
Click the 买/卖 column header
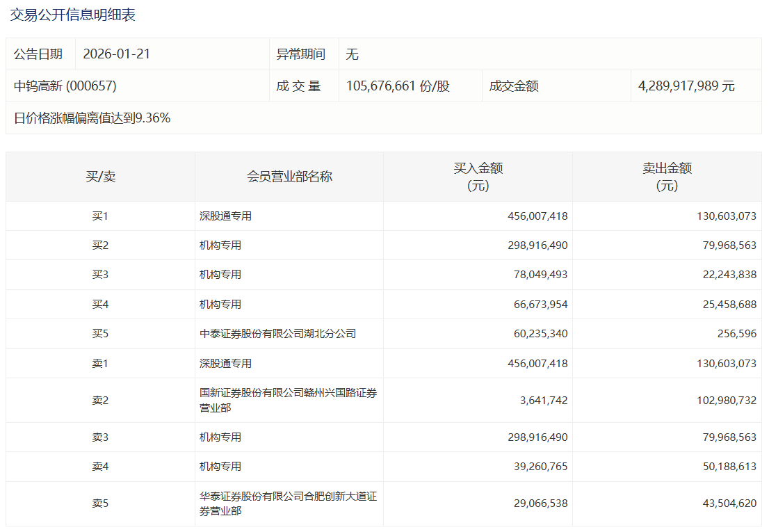(x=100, y=177)
